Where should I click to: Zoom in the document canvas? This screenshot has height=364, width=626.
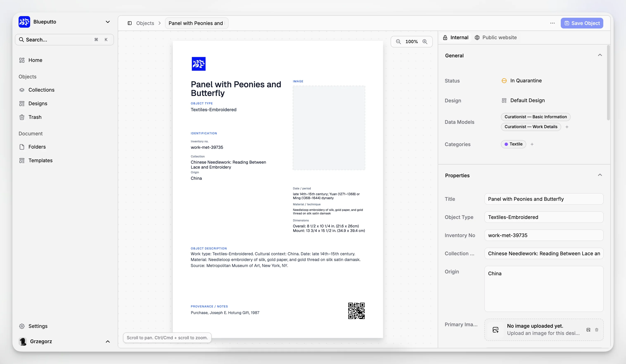click(x=425, y=42)
